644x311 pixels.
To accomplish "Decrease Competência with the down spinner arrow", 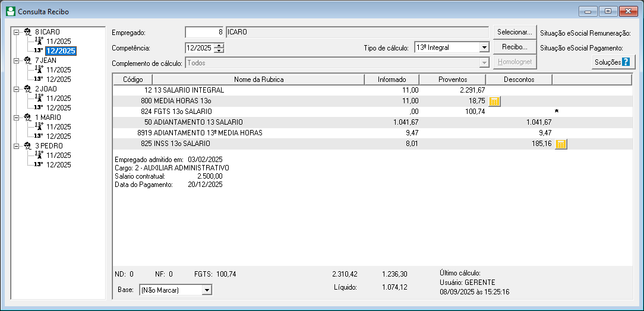I will (x=220, y=50).
